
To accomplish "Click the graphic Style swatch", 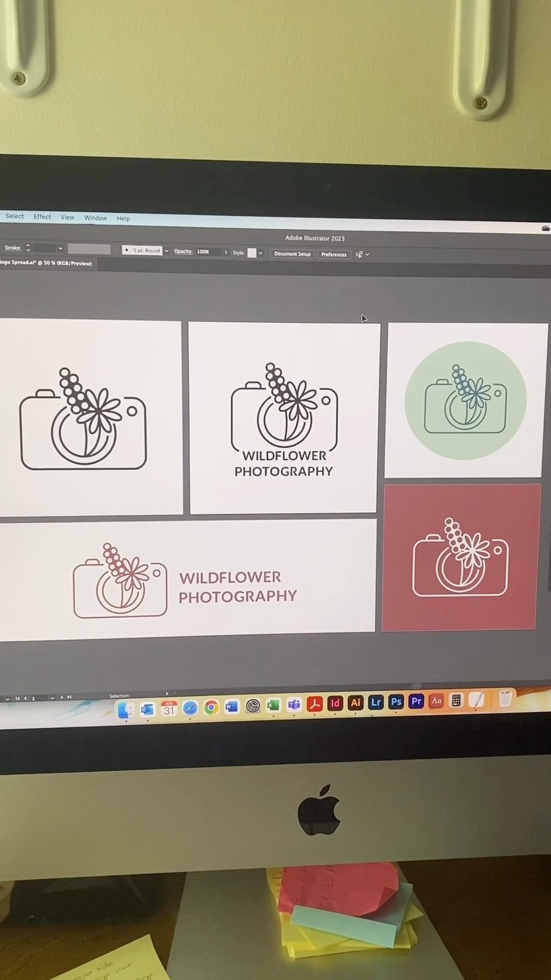I will click(x=252, y=253).
